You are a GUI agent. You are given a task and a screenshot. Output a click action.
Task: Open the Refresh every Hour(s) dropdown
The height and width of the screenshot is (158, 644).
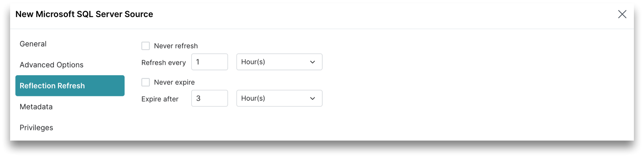(x=279, y=62)
